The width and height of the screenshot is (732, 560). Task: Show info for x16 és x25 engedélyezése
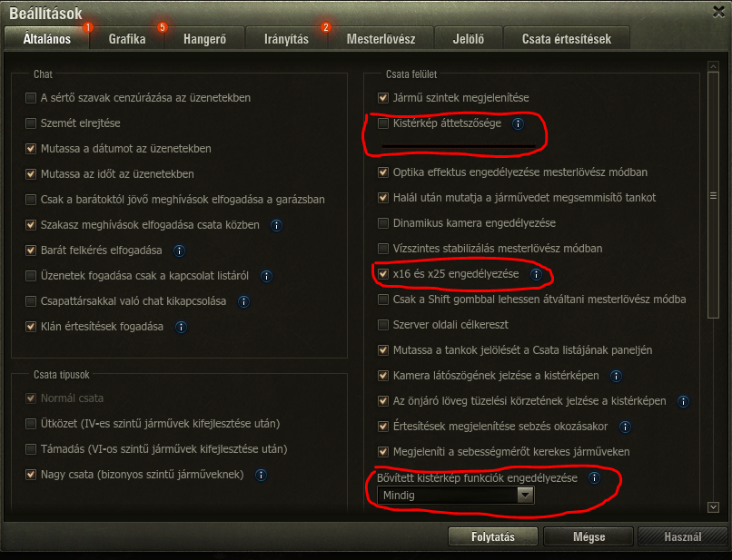tap(536, 274)
